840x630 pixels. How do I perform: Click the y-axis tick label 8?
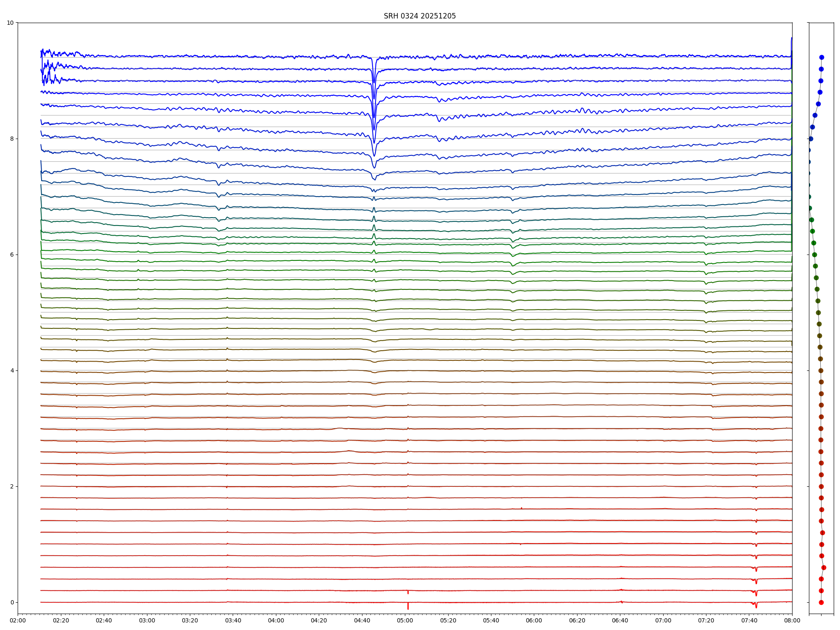(x=12, y=139)
